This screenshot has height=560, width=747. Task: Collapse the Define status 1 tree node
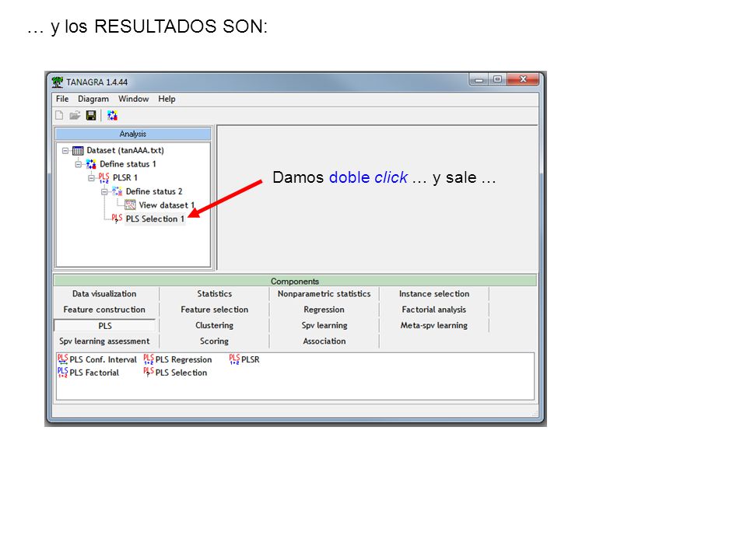78,164
